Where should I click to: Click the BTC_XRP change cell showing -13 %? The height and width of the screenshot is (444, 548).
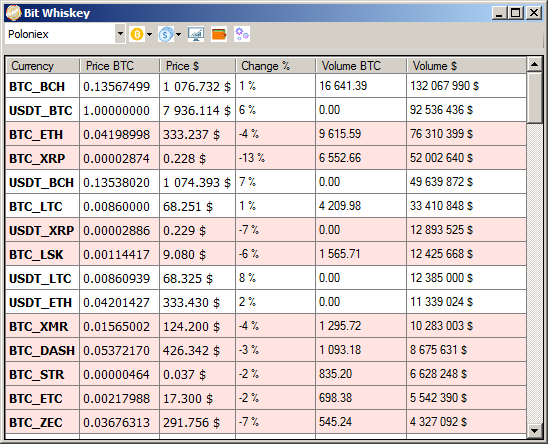click(275, 158)
